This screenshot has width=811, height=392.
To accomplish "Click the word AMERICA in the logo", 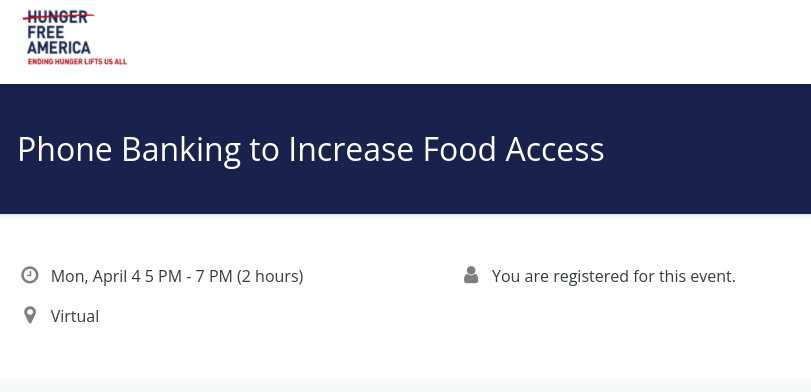I will tap(59, 48).
